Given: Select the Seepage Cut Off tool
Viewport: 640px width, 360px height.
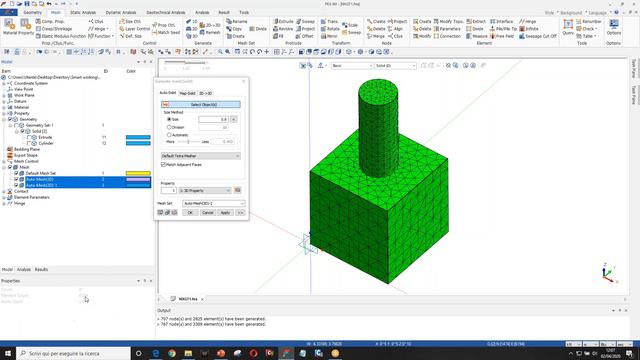Looking at the screenshot, I should pos(538,36).
